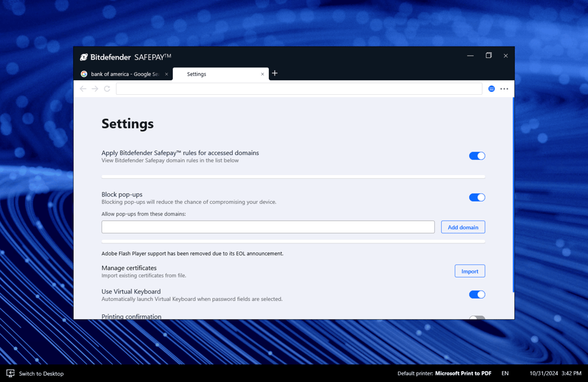This screenshot has width=588, height=382.
Task: Toggle Apply Bitdefender Safepay rules switch
Action: pos(477,156)
